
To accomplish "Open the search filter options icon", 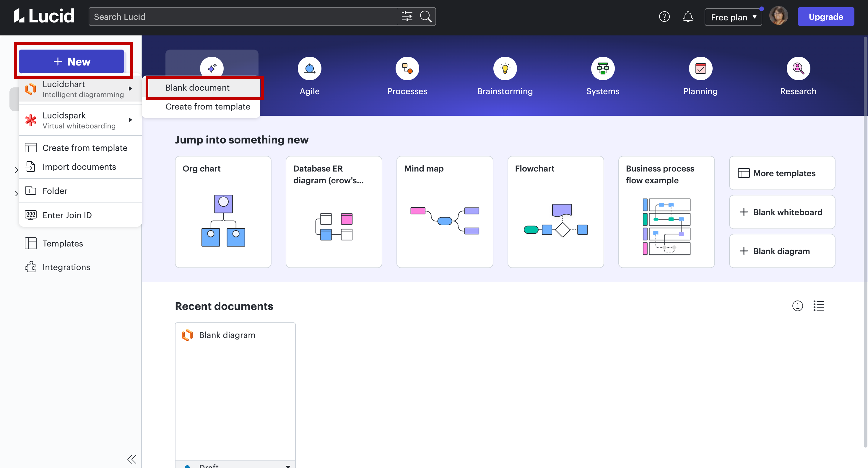I will (x=407, y=16).
